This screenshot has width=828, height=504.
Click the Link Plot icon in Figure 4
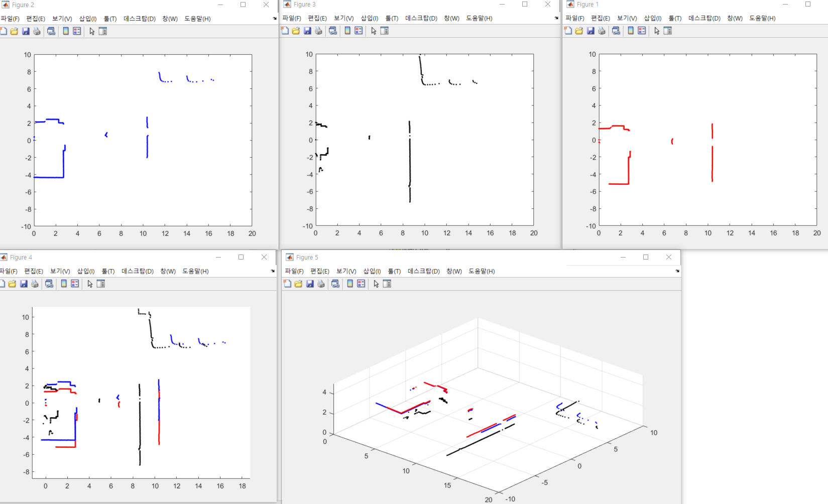pos(49,283)
